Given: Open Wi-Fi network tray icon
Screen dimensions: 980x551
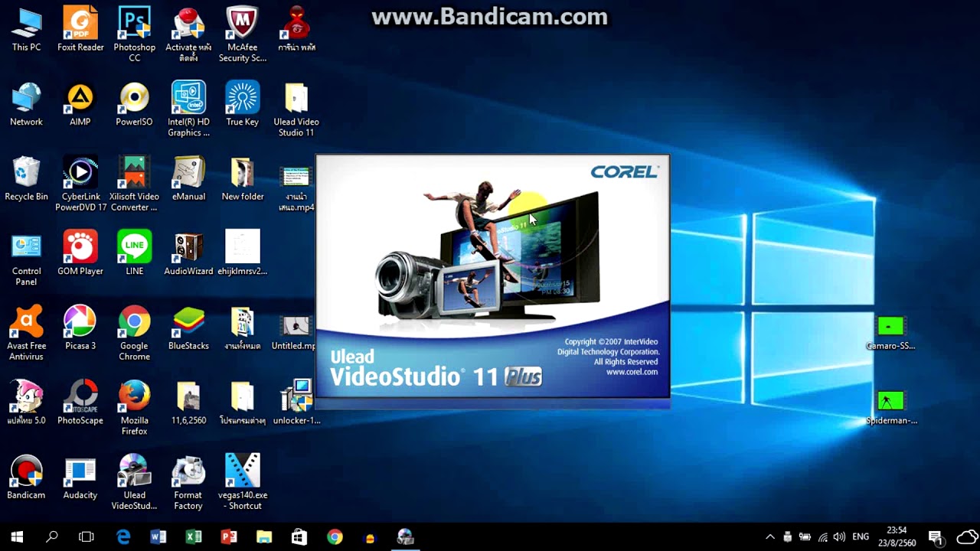Looking at the screenshot, I should click(x=822, y=537).
